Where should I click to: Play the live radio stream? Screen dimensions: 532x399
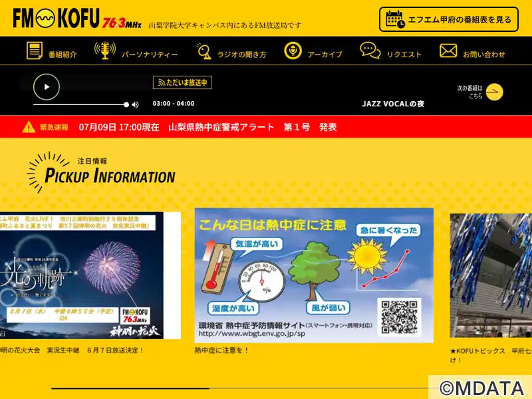click(x=47, y=87)
